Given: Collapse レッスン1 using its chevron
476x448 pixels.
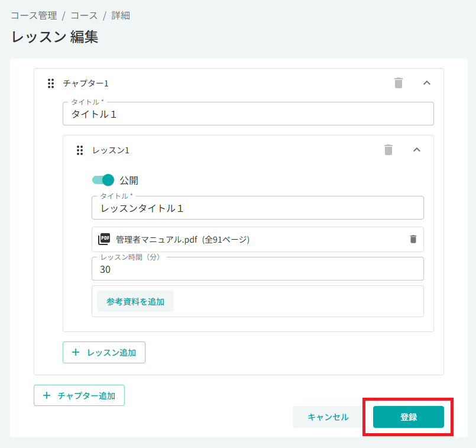Looking at the screenshot, I should (x=416, y=150).
